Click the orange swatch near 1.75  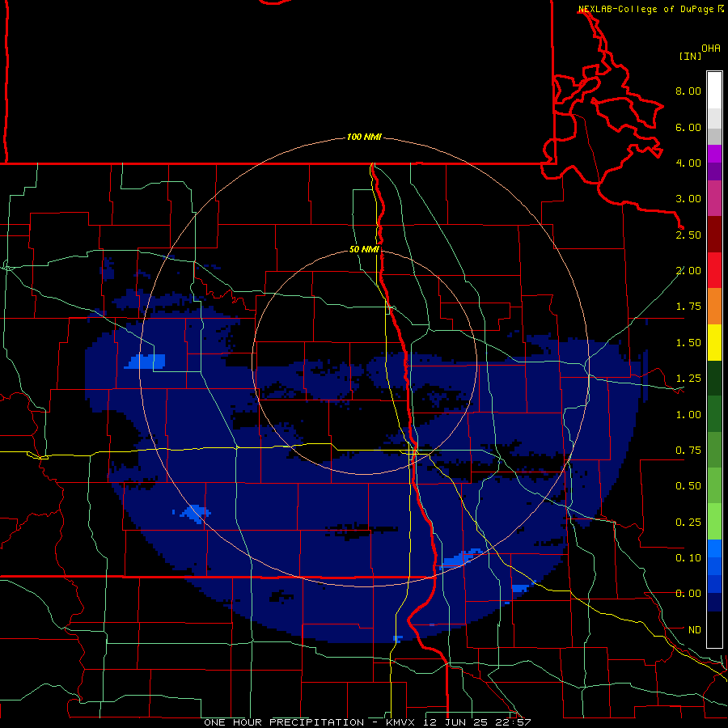(714, 307)
